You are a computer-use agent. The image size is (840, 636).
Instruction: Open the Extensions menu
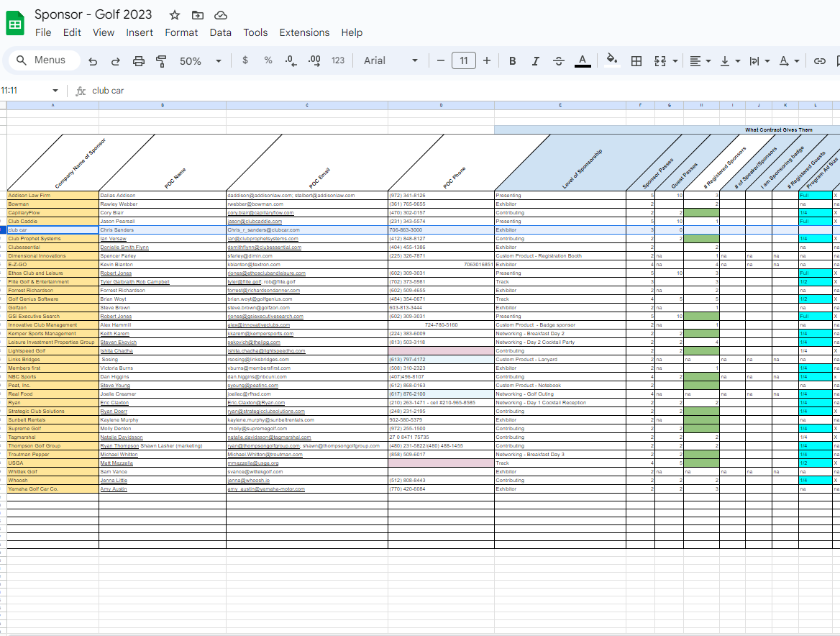click(304, 32)
